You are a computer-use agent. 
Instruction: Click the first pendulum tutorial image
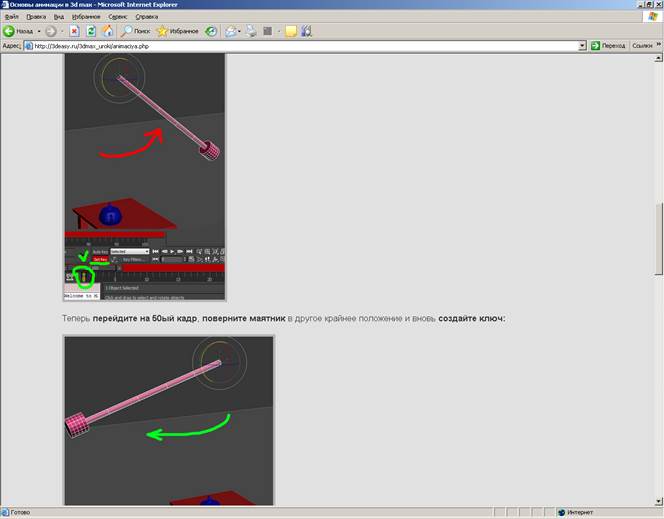(145, 177)
